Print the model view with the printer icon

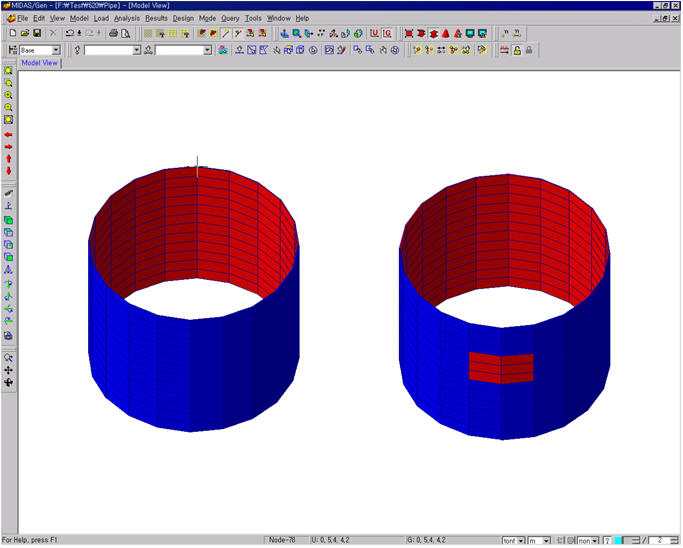[x=113, y=33]
